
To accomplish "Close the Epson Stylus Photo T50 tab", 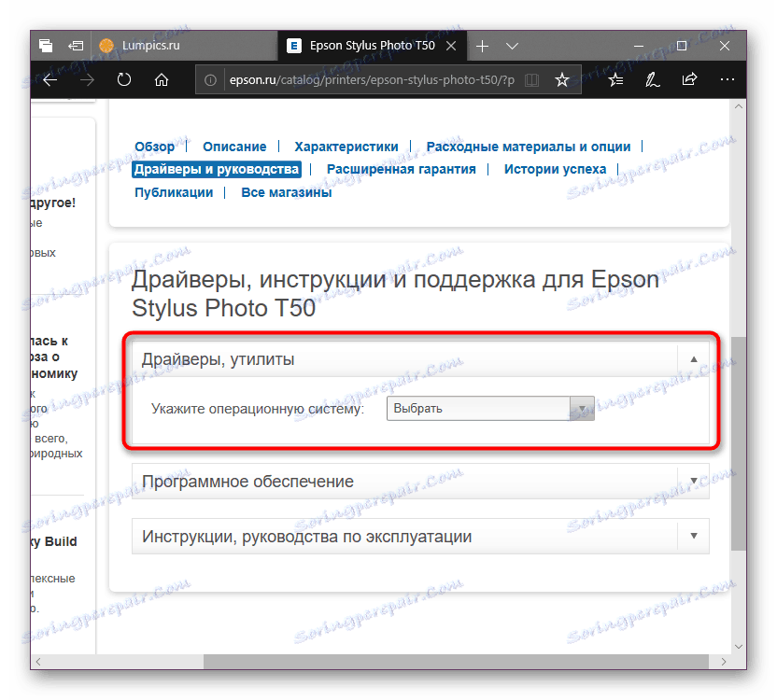I will (x=451, y=46).
